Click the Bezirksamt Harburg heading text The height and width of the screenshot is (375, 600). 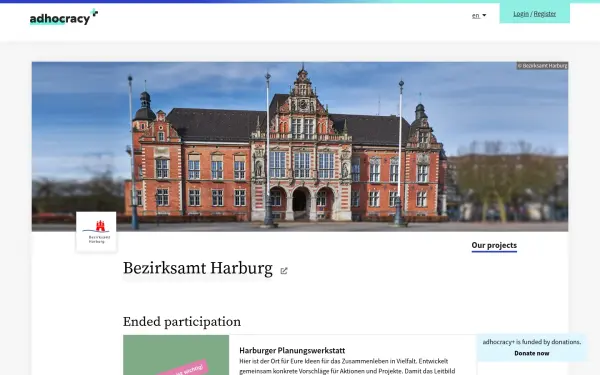pos(197,268)
